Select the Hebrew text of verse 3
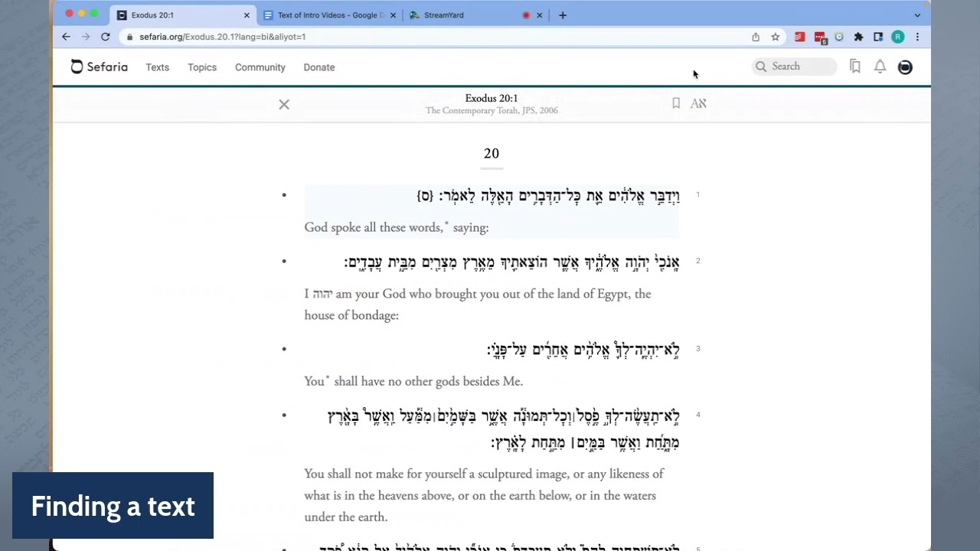This screenshot has height=551, width=980. [583, 350]
